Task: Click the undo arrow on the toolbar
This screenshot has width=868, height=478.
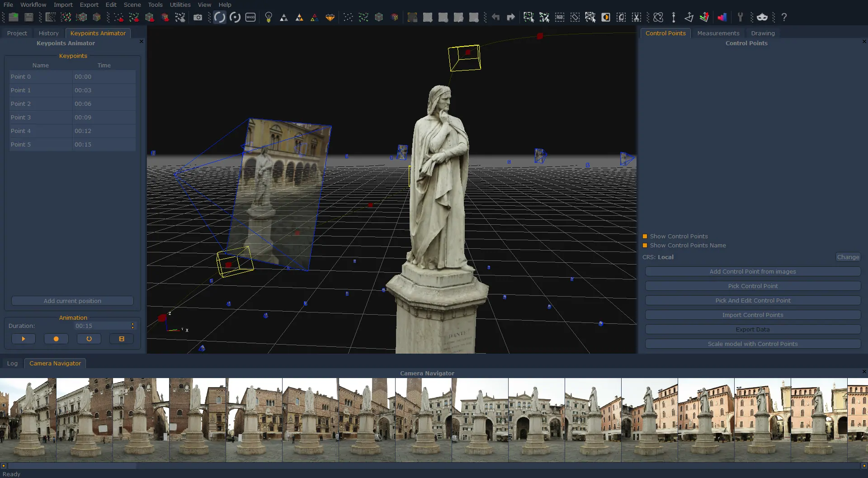Action: click(496, 17)
